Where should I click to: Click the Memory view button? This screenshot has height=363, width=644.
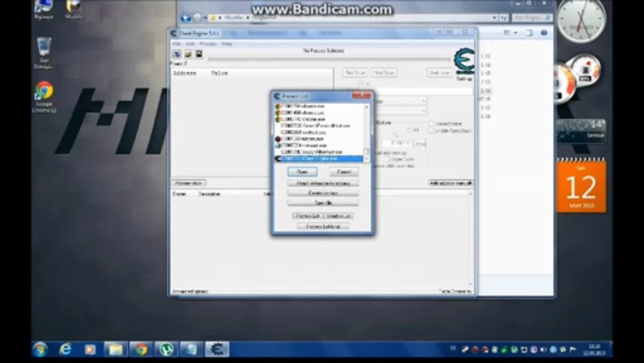coord(189,183)
